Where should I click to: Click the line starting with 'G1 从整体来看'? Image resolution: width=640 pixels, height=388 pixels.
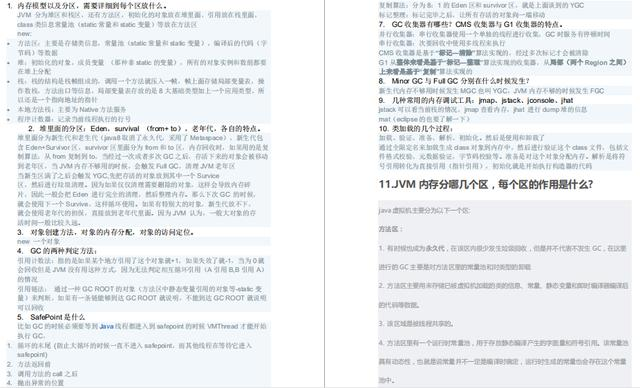(502, 67)
